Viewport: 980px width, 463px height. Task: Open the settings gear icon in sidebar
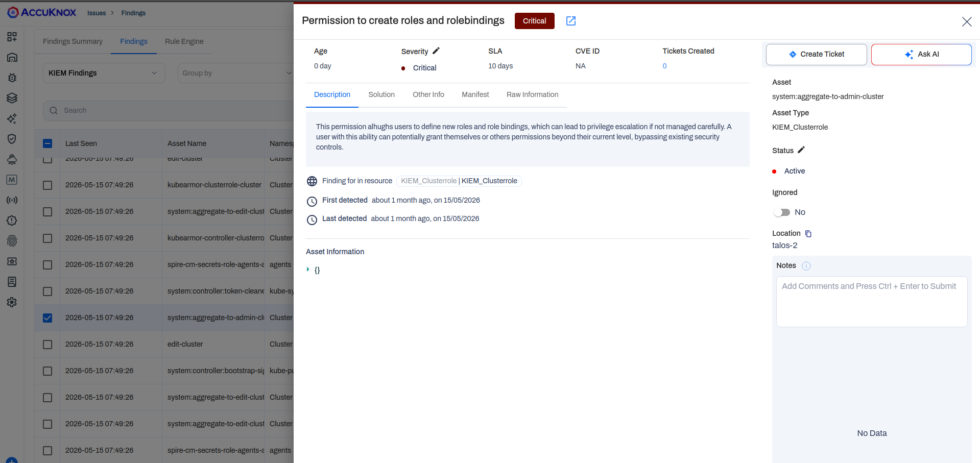[12, 302]
